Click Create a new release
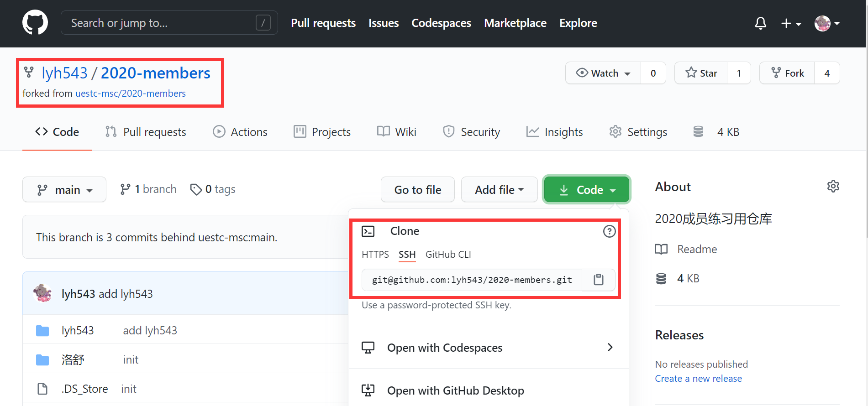 point(699,379)
